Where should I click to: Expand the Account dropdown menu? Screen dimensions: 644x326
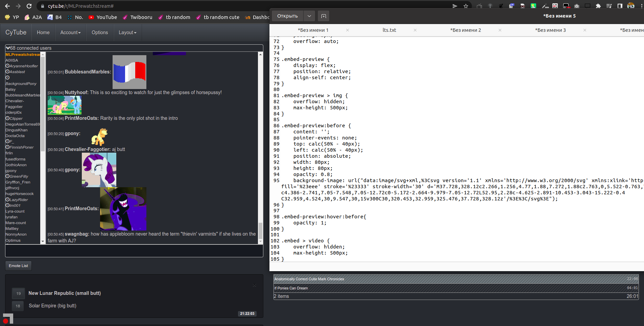[x=70, y=32]
